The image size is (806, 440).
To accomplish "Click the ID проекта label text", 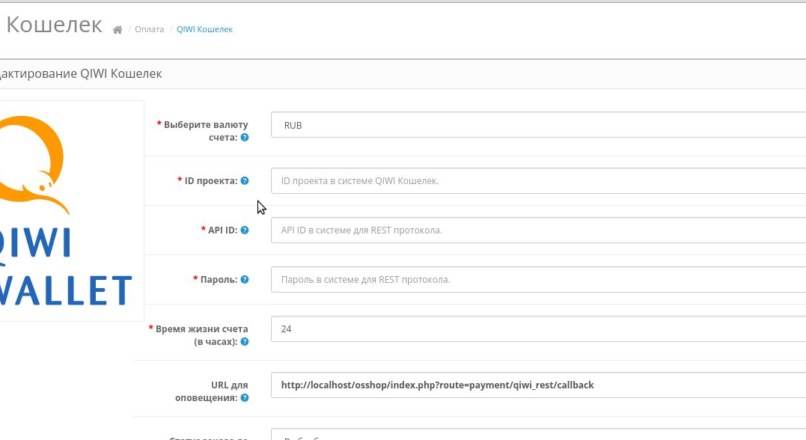I will pos(211,180).
